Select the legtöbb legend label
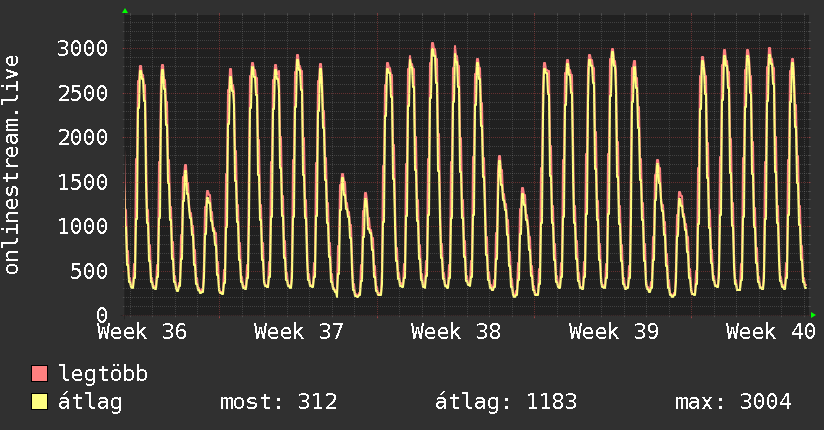 [103, 373]
